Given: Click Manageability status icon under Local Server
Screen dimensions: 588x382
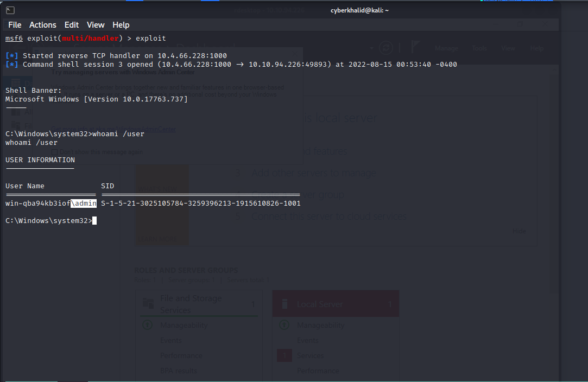Looking at the screenshot, I should (284, 324).
